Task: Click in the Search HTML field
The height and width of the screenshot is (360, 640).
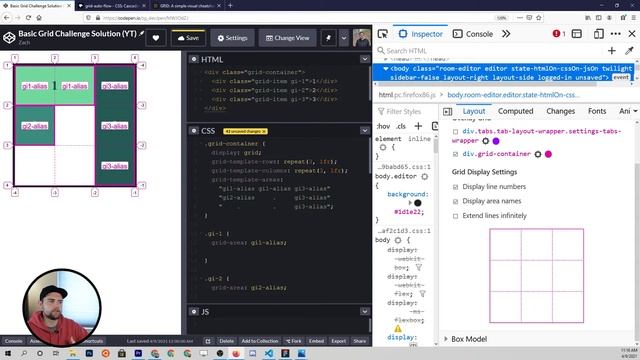Action: [x=490, y=51]
